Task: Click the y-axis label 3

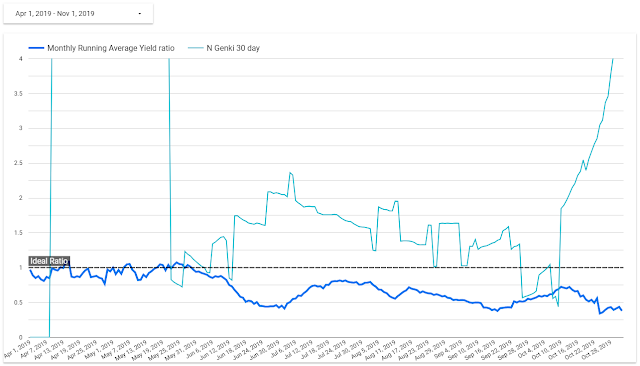Action: tap(20, 129)
